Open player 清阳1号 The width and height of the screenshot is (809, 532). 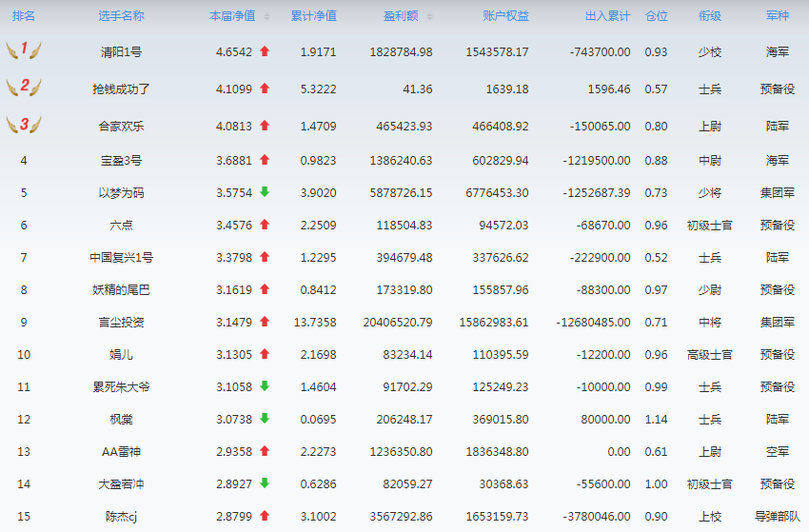point(121,52)
